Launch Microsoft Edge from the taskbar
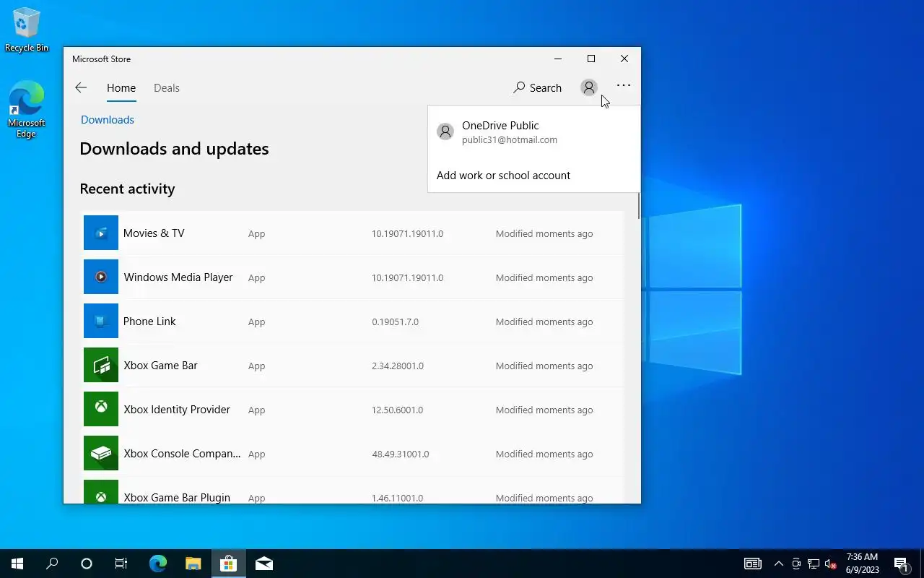This screenshot has height=578, width=924. point(158,564)
